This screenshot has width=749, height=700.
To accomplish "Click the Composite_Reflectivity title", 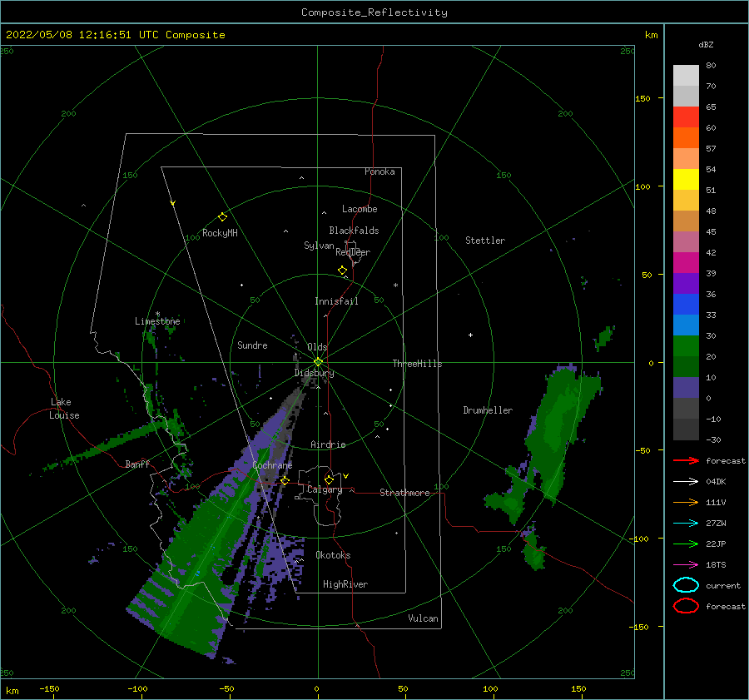I will (374, 12).
